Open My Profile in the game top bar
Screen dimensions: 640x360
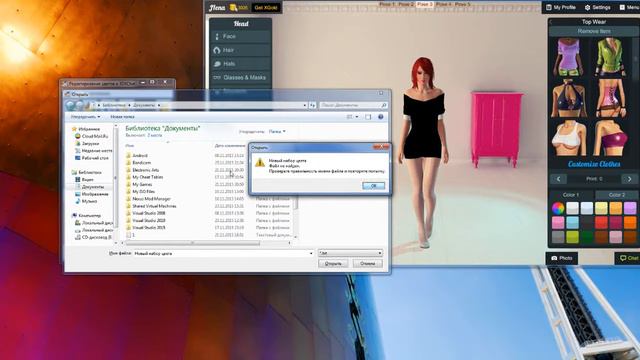click(561, 7)
